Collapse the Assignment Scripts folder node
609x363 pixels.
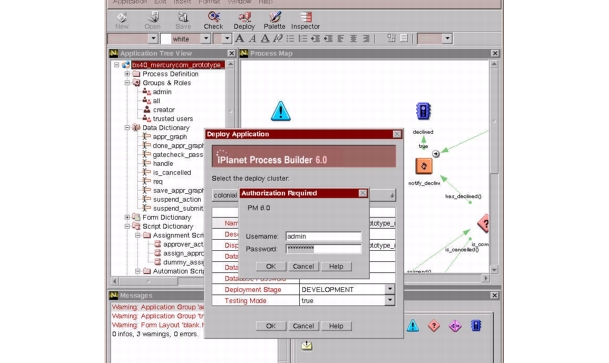(137, 235)
